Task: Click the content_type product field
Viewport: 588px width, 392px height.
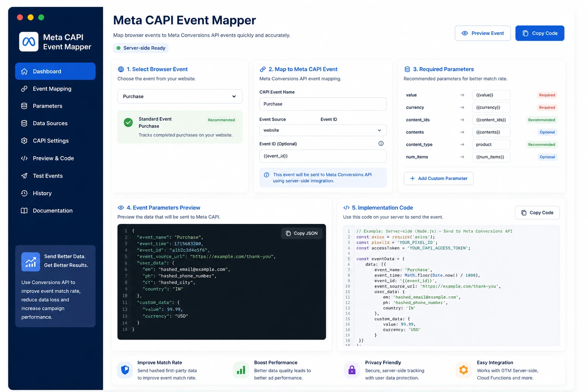Action: 491,145
